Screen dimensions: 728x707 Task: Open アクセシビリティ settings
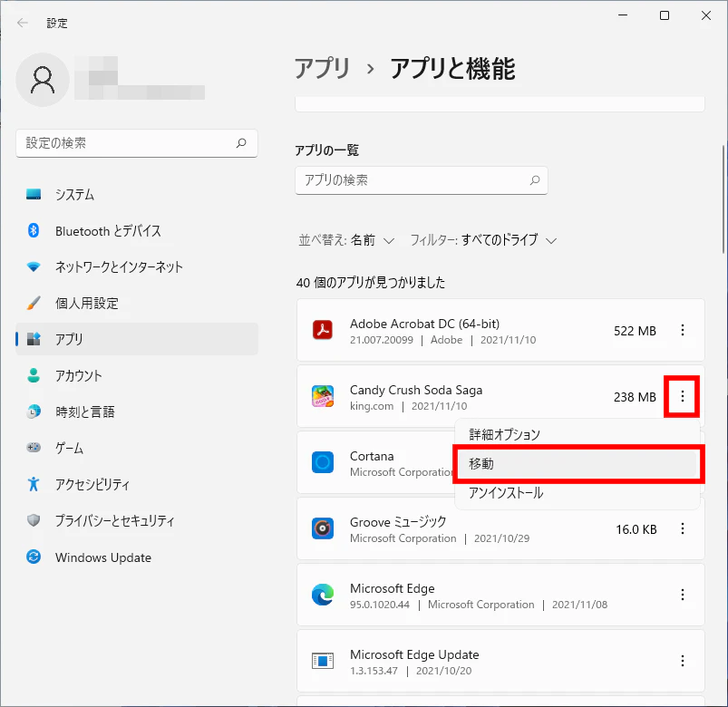click(x=137, y=484)
